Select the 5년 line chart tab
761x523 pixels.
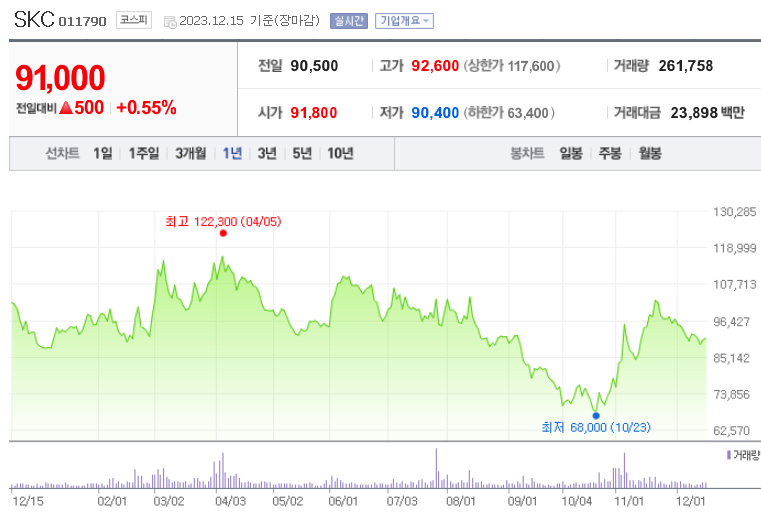click(x=302, y=153)
